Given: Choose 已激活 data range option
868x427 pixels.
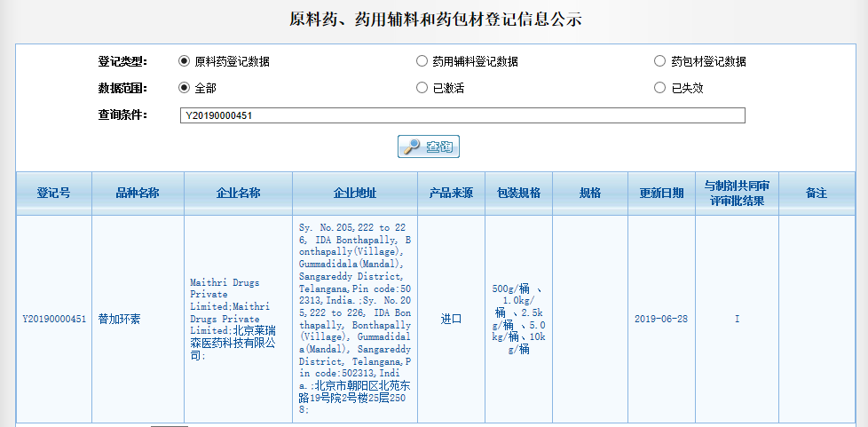Looking at the screenshot, I should point(422,88).
